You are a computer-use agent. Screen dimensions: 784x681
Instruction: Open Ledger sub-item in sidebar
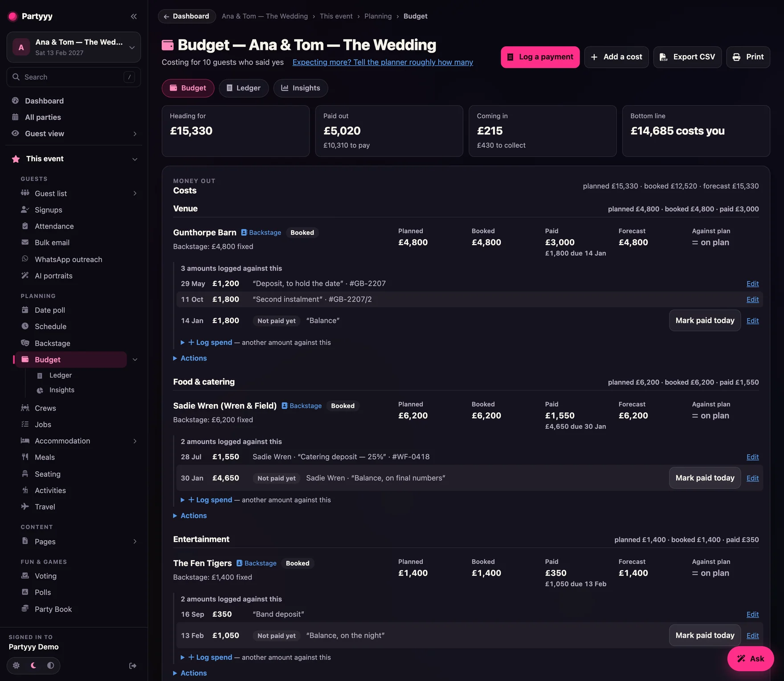coord(60,375)
